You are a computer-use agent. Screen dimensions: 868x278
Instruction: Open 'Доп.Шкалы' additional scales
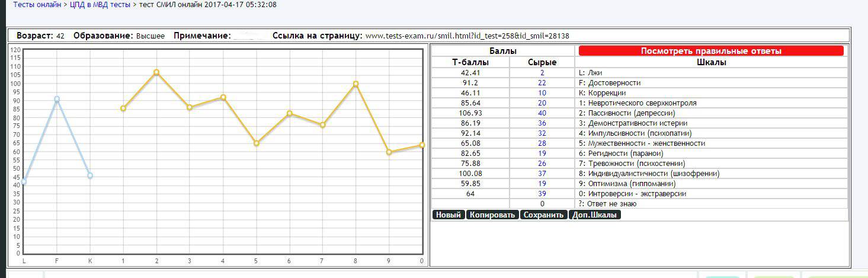(594, 215)
